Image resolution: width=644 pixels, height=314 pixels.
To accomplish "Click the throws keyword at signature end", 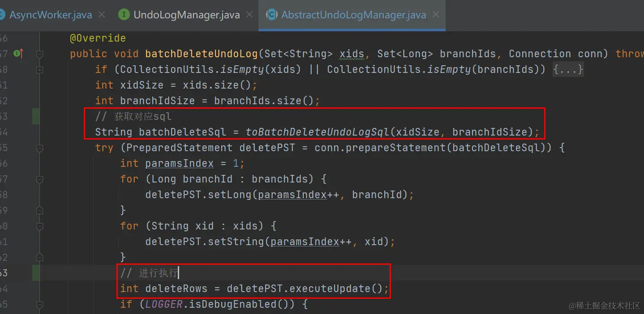I will pyautogui.click(x=629, y=54).
